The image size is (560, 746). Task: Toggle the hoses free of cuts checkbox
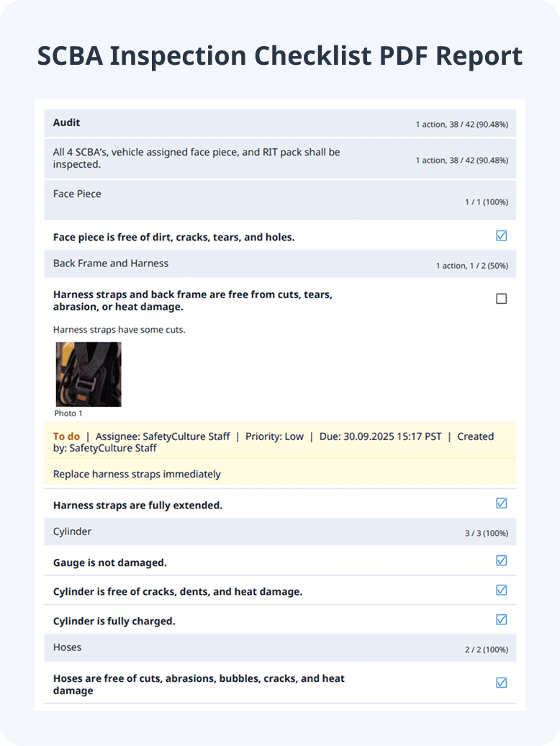point(502,683)
